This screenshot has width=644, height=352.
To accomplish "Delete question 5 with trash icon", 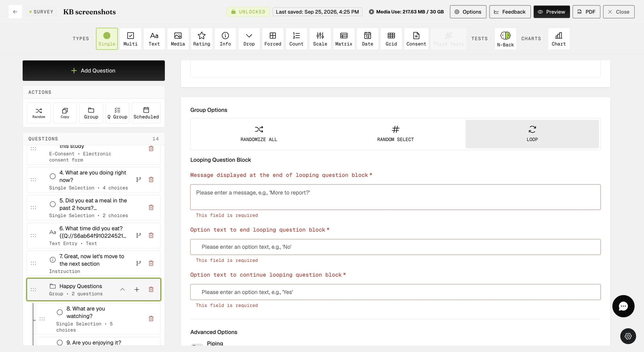I will [151, 207].
